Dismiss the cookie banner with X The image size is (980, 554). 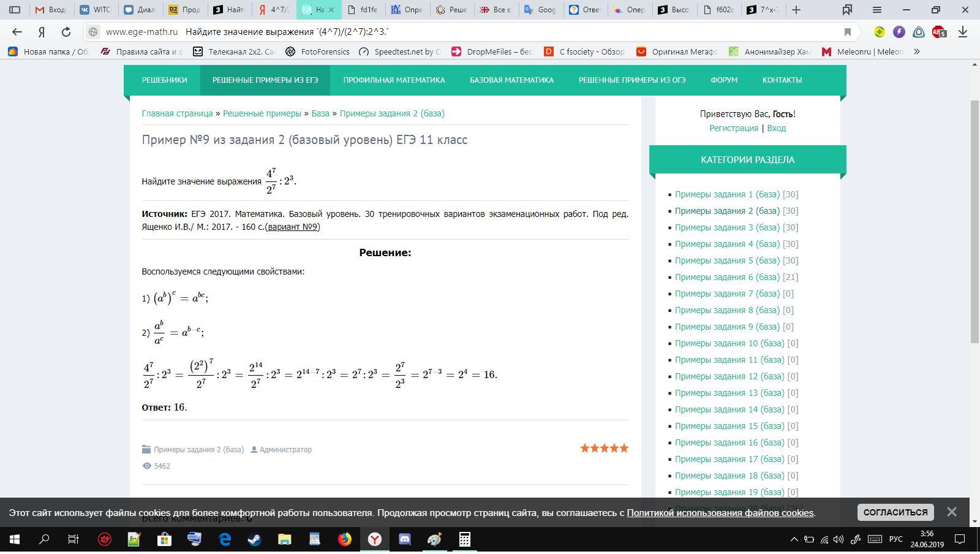click(x=951, y=512)
